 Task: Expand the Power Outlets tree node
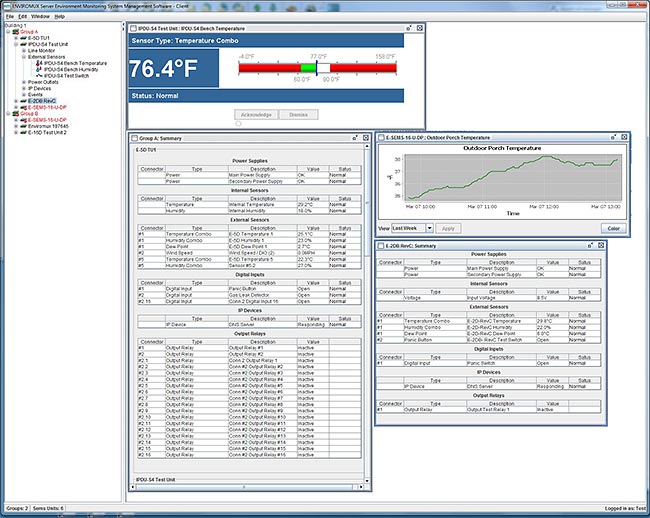point(24,81)
